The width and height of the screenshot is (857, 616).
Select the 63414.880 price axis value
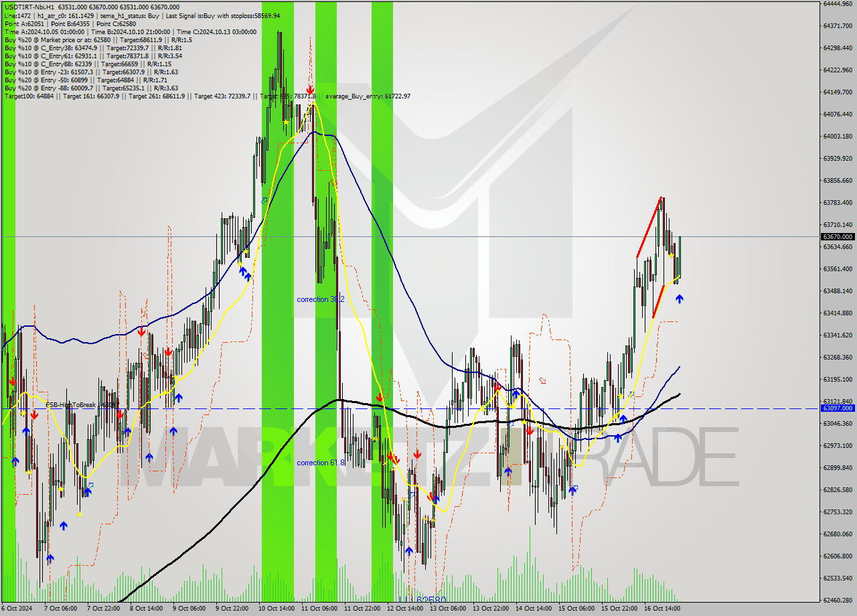click(838, 313)
